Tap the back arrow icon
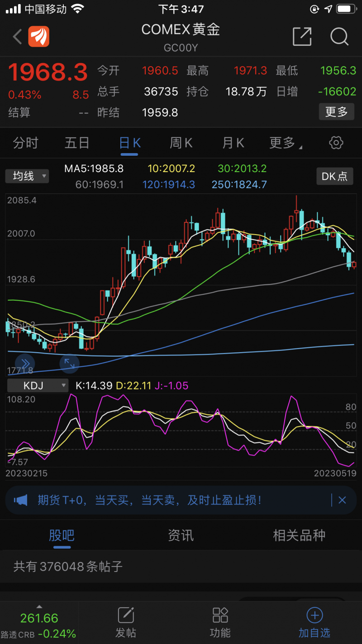Screen dimensions: 362x644 [17, 37]
